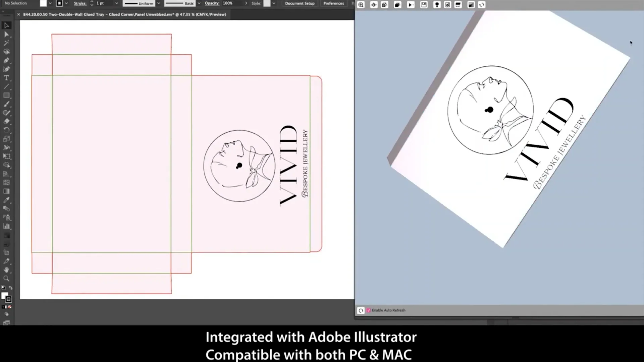Activate the Zoom tool in the toolbar
The height and width of the screenshot is (362, 644).
tap(6, 279)
